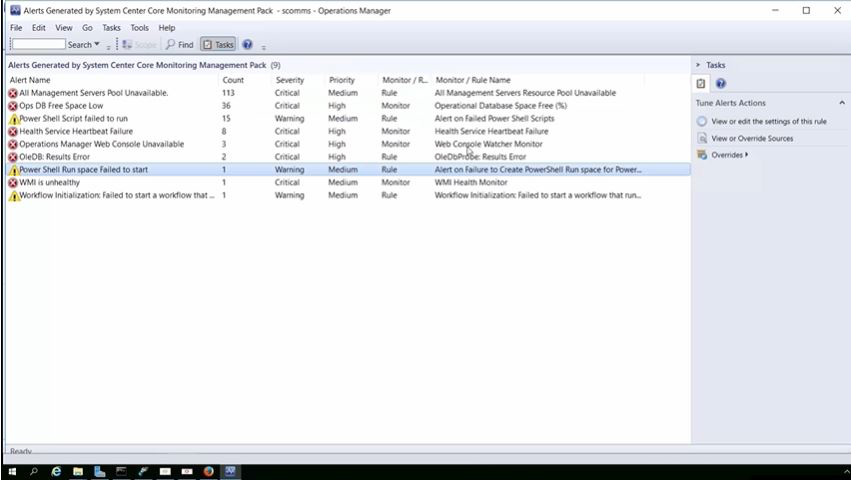This screenshot has height=480, width=851.
Task: Click rule name 'WMI Health Monitor'
Action: (x=471, y=182)
